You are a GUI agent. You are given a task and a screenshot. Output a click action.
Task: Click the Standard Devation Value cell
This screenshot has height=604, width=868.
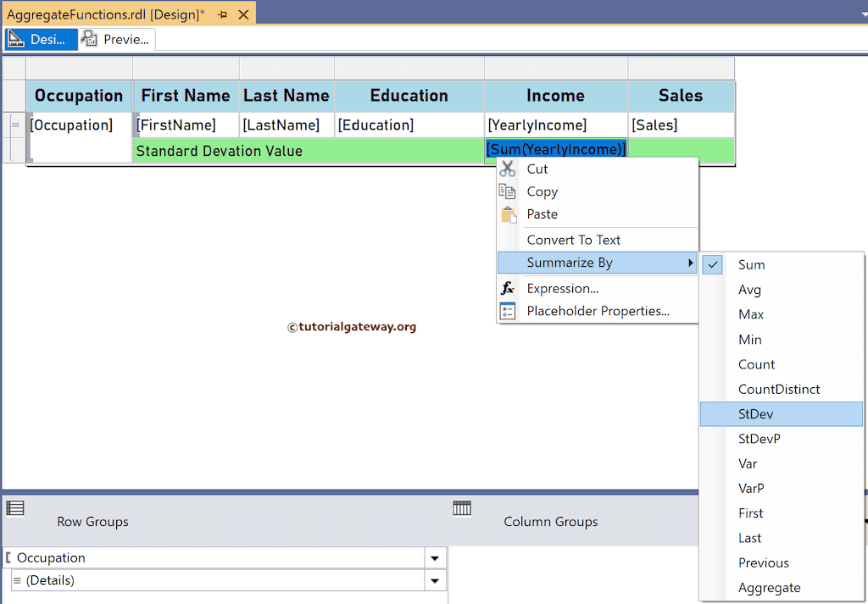click(x=309, y=151)
